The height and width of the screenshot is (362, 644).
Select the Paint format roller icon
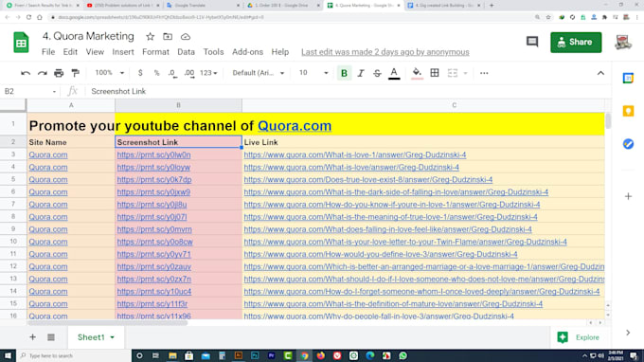click(75, 73)
